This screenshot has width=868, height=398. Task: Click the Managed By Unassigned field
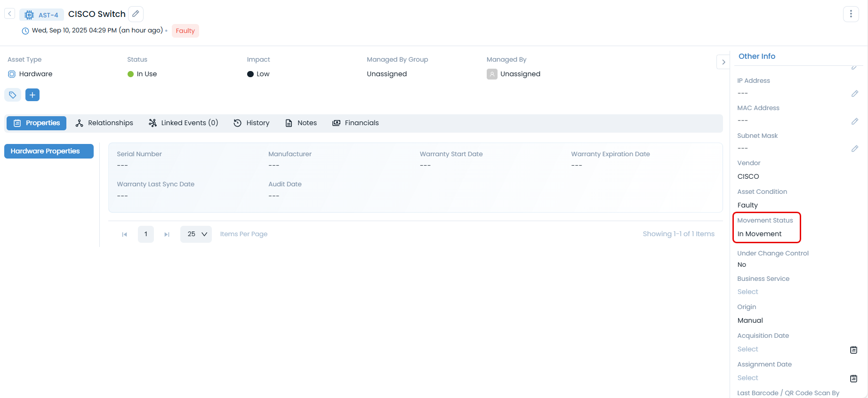click(x=520, y=74)
